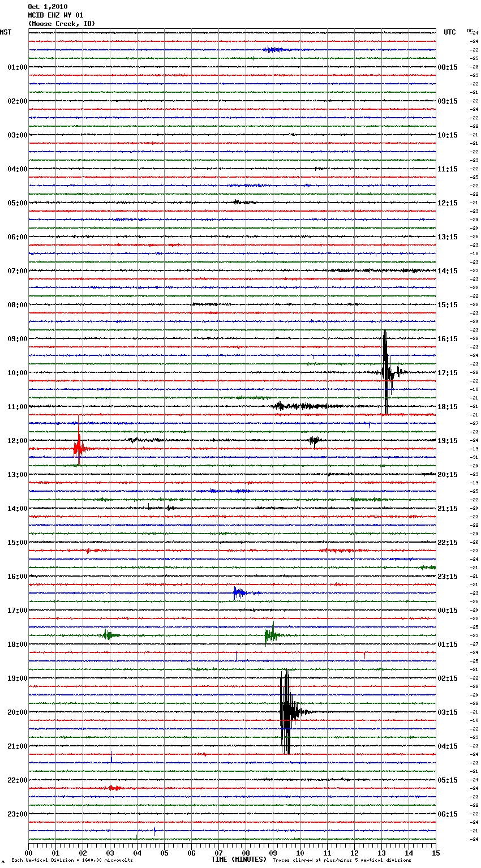Select the 15:00 MST row label

(17, 543)
